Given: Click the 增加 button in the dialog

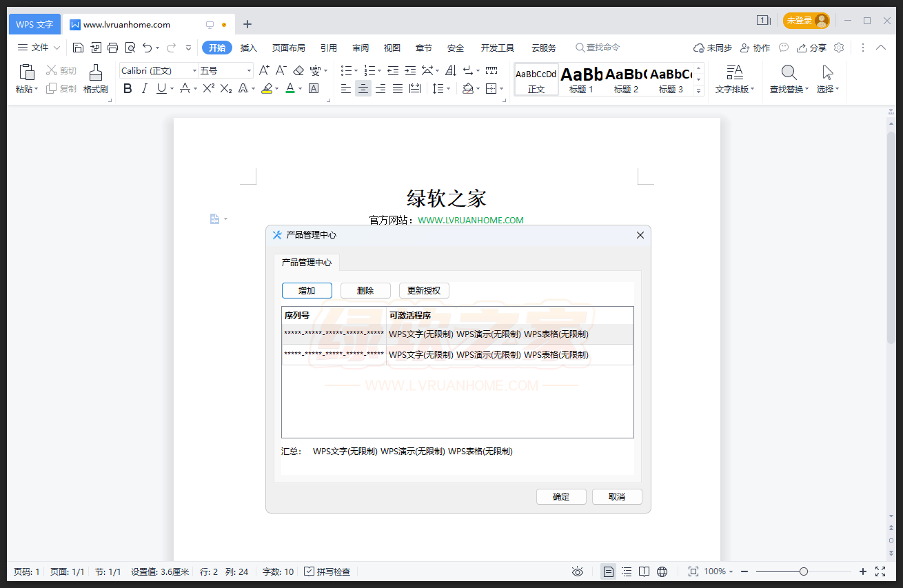Looking at the screenshot, I should [307, 291].
